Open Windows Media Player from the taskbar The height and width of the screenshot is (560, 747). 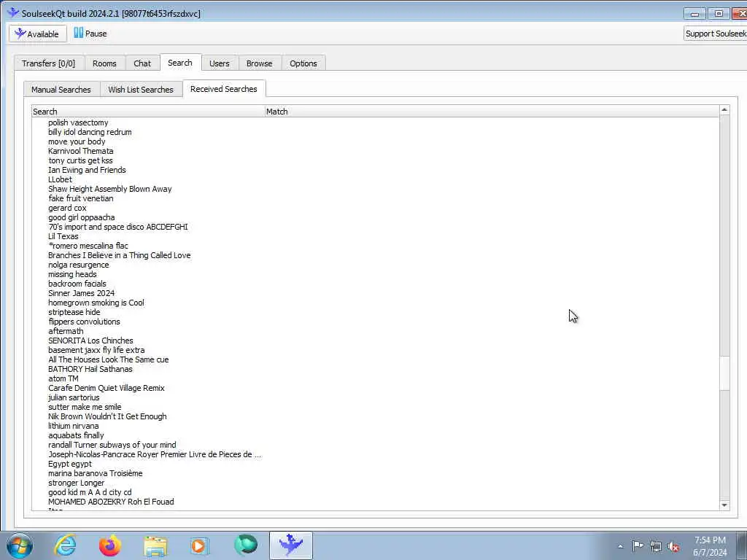point(200,545)
